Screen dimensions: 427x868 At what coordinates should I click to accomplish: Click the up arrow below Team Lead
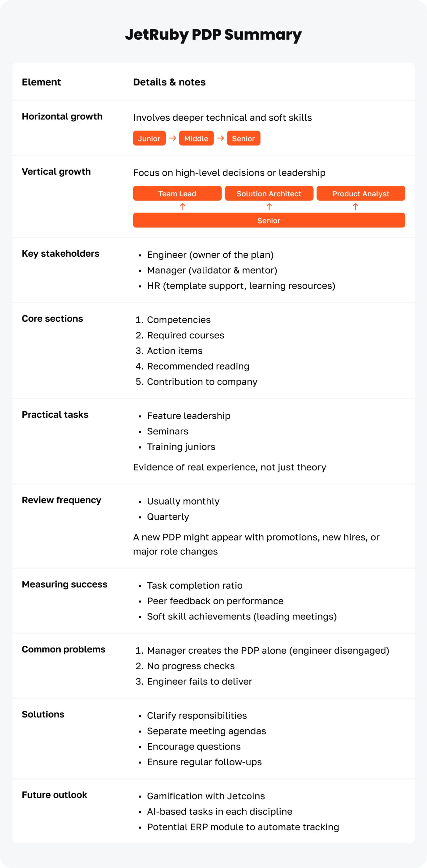183,206
